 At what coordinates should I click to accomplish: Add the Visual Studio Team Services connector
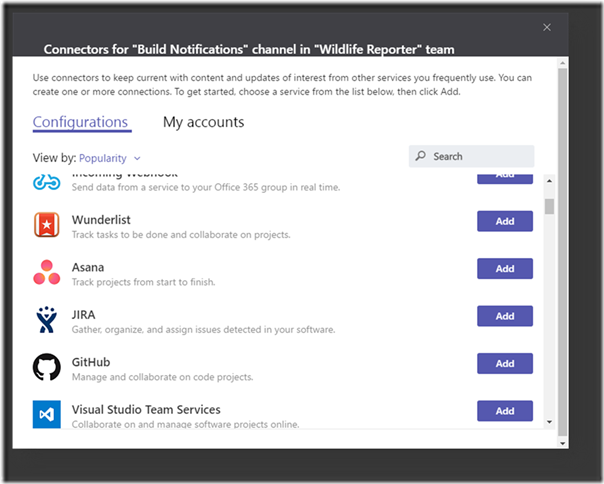pos(504,410)
